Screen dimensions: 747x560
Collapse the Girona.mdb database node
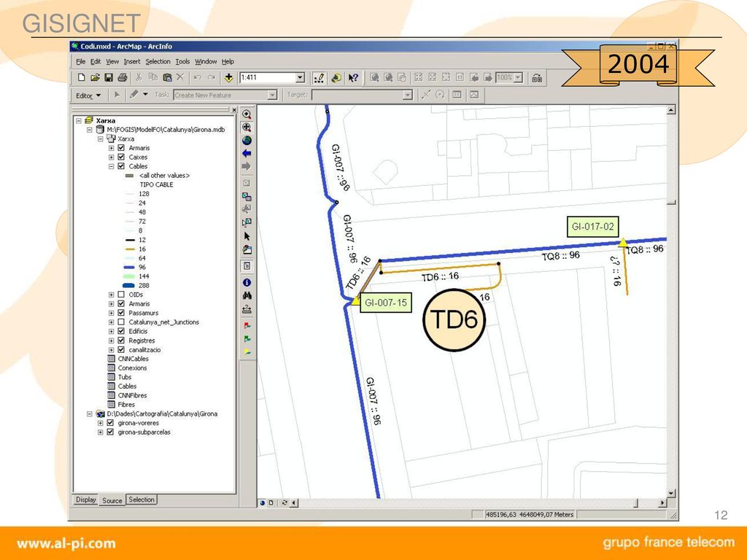pyautogui.click(x=89, y=130)
